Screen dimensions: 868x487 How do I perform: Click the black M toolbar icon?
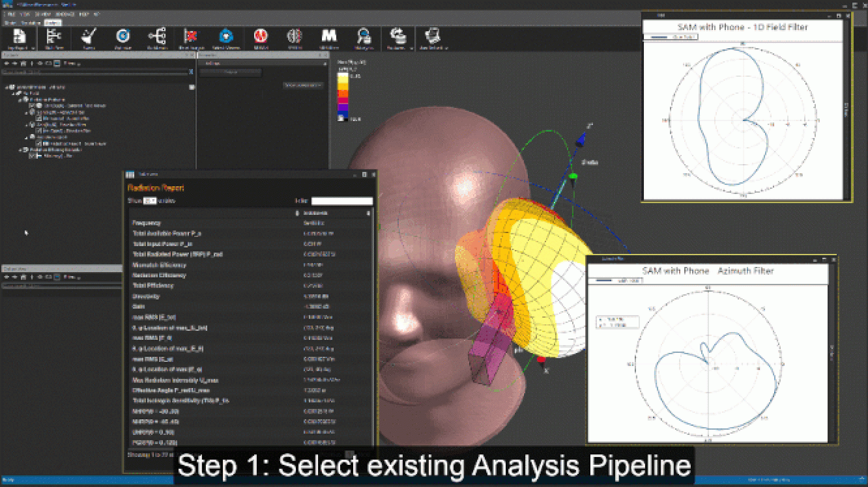point(329,36)
